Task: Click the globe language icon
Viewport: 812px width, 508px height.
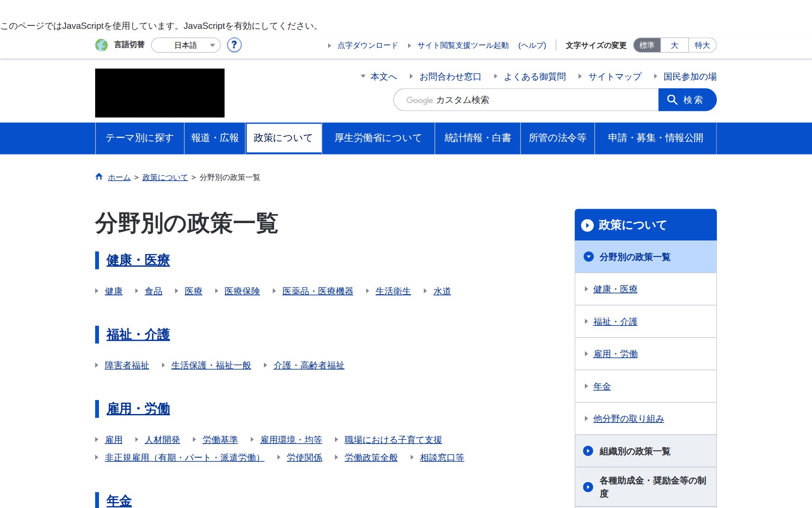Action: [101, 45]
